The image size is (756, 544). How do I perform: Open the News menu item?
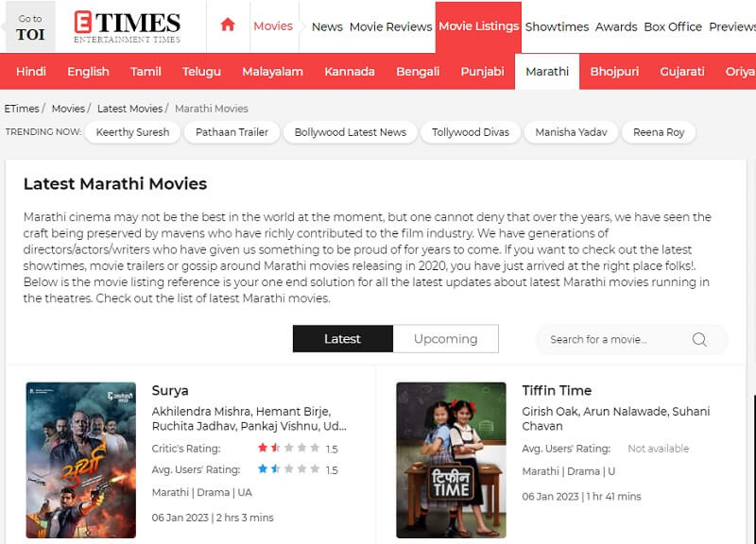click(x=327, y=27)
